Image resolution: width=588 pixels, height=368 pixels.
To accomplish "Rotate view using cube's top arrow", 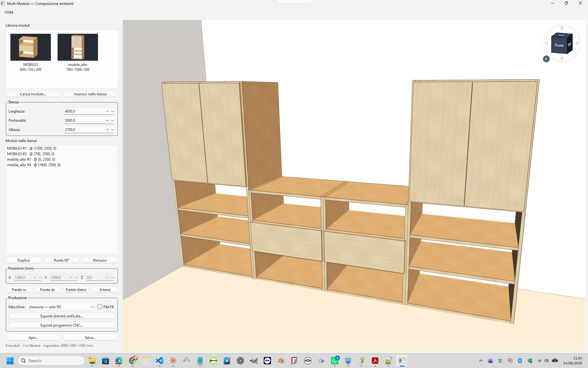I will point(562,28).
